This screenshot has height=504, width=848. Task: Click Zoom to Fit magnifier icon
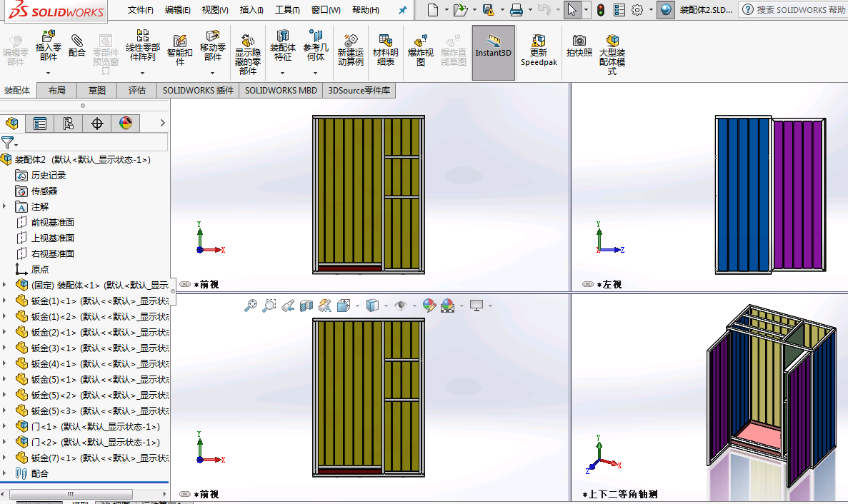250,306
